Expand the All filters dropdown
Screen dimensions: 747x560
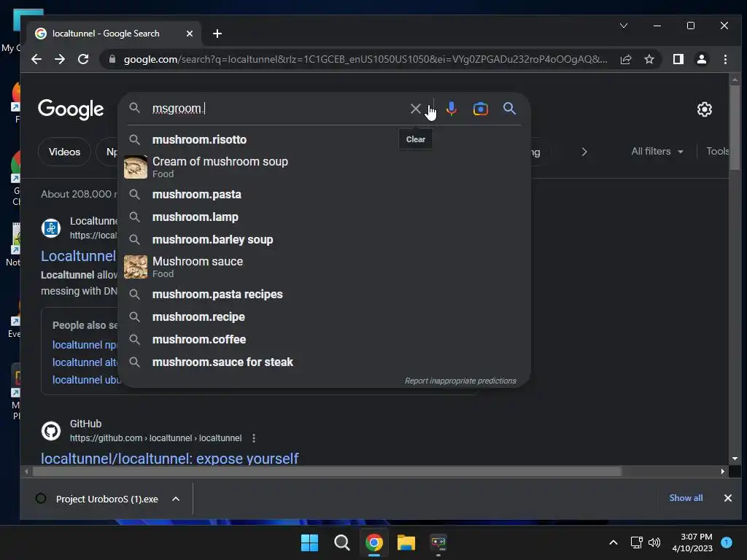click(657, 152)
